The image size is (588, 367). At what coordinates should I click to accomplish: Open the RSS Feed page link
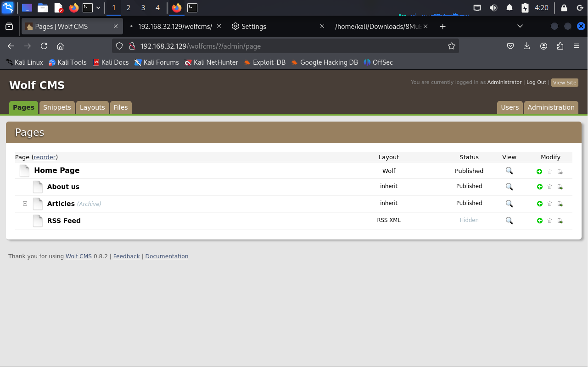(x=64, y=221)
